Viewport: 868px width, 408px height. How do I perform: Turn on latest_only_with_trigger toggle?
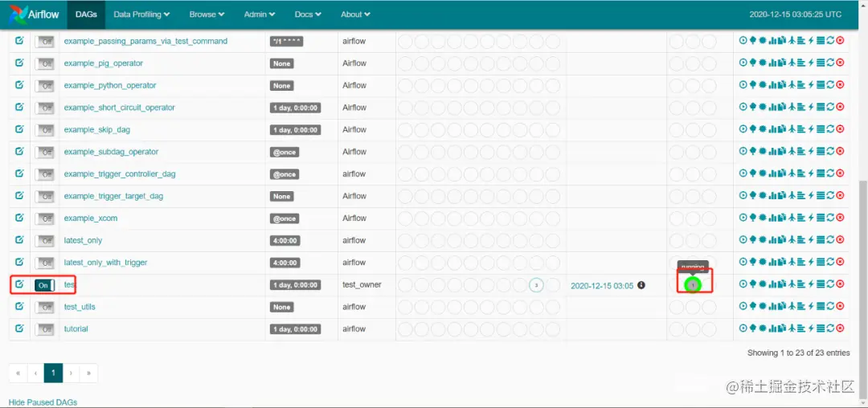(44, 263)
